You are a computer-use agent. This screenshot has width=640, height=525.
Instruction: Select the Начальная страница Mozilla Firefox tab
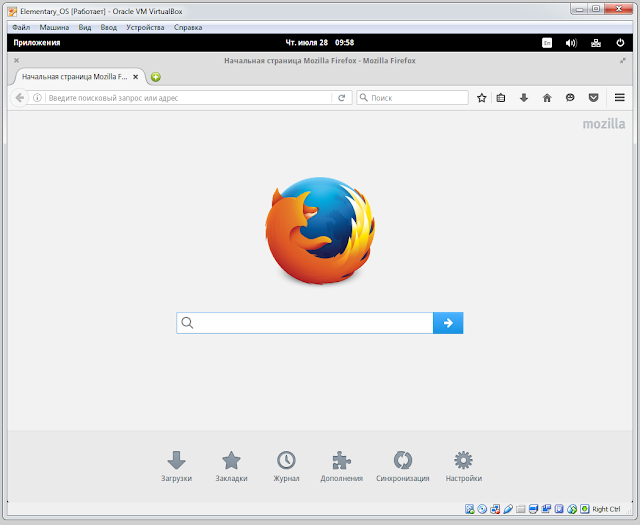[x=75, y=77]
